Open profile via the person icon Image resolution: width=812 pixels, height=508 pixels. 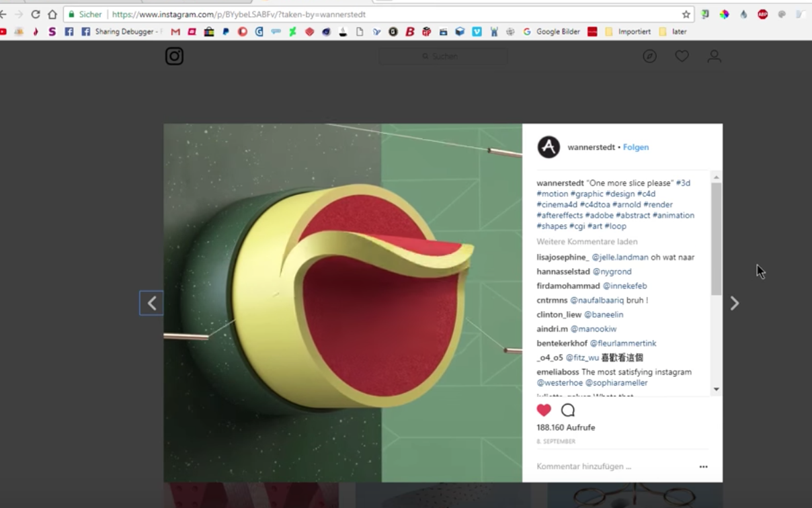(x=714, y=56)
